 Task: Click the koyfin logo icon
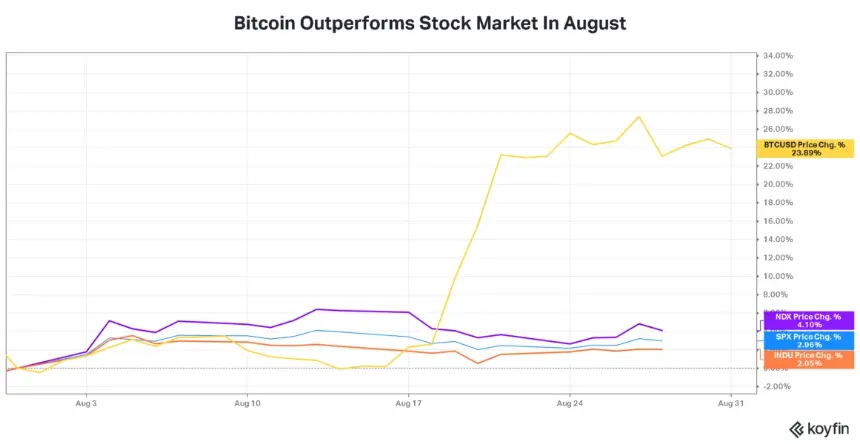coord(796,428)
